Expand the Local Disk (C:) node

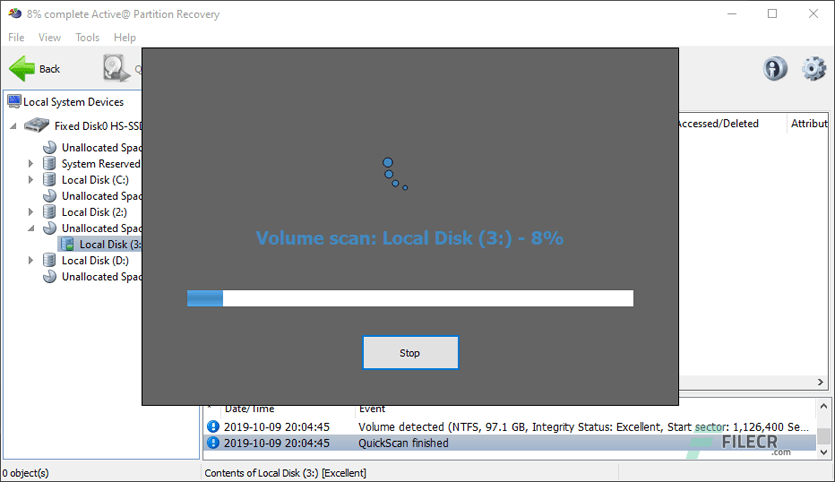(x=30, y=180)
